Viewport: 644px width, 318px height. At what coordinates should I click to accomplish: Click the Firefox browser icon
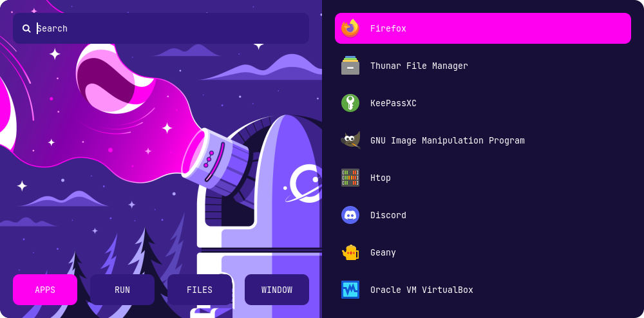pyautogui.click(x=350, y=28)
